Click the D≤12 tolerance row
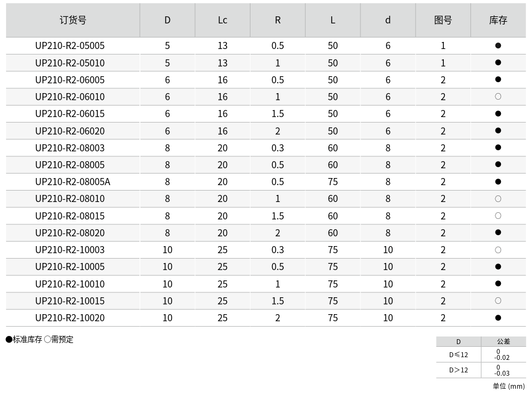The image size is (532, 398). click(x=458, y=354)
